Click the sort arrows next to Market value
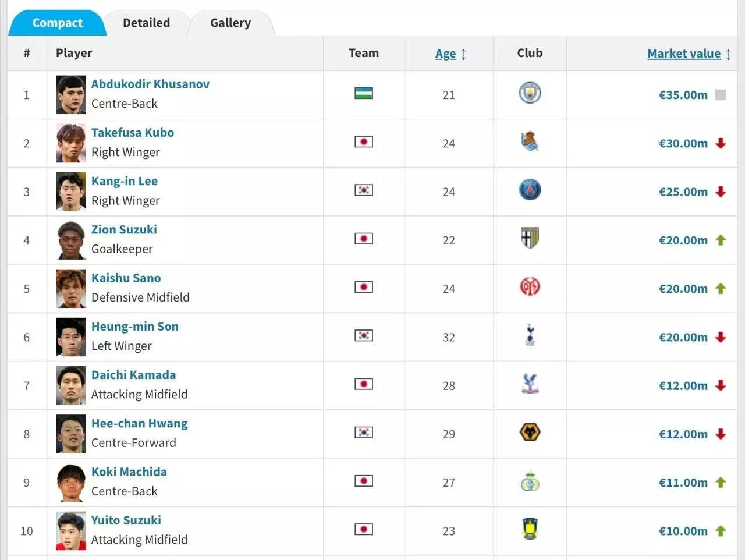Viewport: 745px width, 560px height. click(728, 54)
